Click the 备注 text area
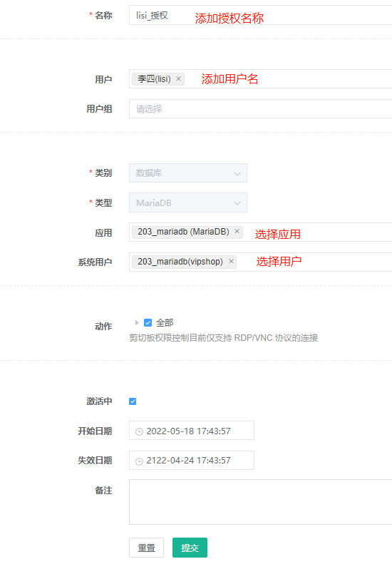Screen dimensions: 392x564 (x=260, y=502)
